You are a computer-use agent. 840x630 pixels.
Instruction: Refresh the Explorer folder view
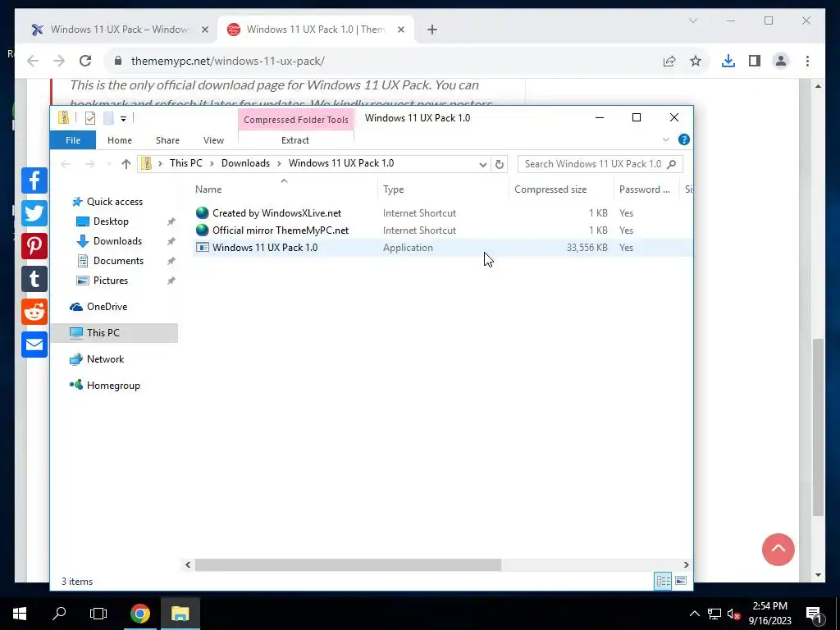pyautogui.click(x=500, y=164)
